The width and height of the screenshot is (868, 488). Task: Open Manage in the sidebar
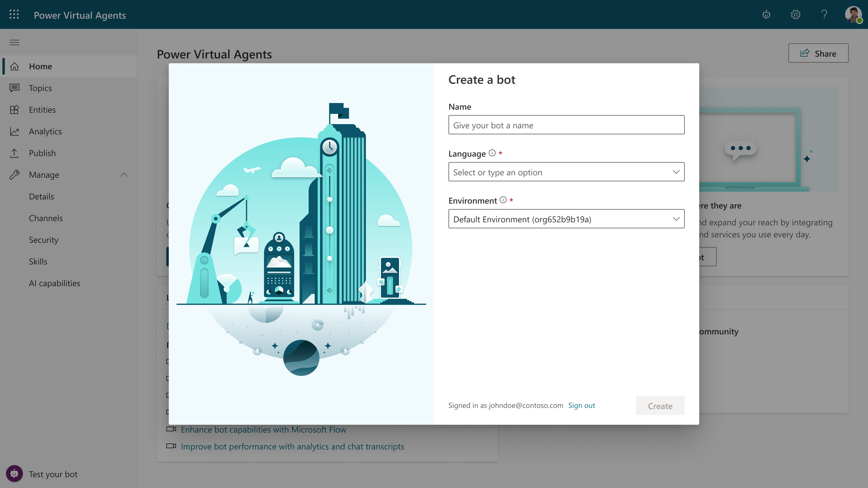[68, 175]
